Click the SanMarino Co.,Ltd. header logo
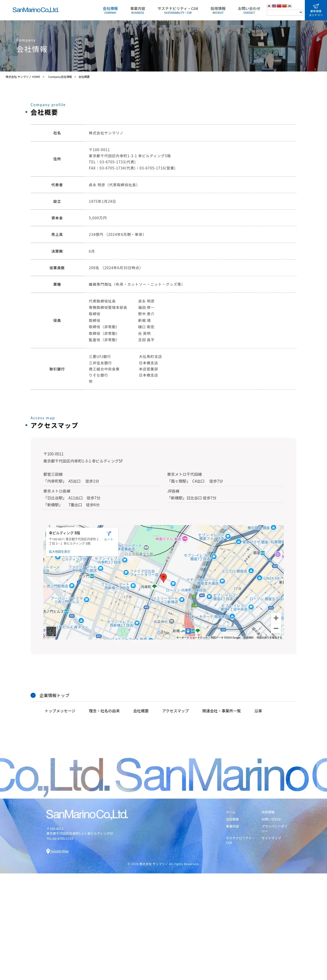Image resolution: width=327 pixels, height=980 pixels. tap(35, 10)
